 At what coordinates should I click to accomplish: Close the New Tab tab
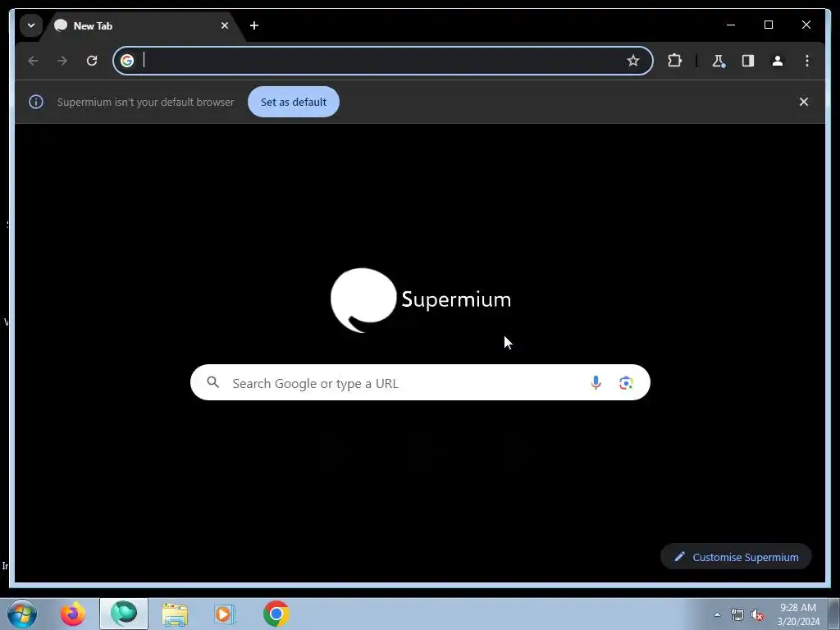pos(225,25)
